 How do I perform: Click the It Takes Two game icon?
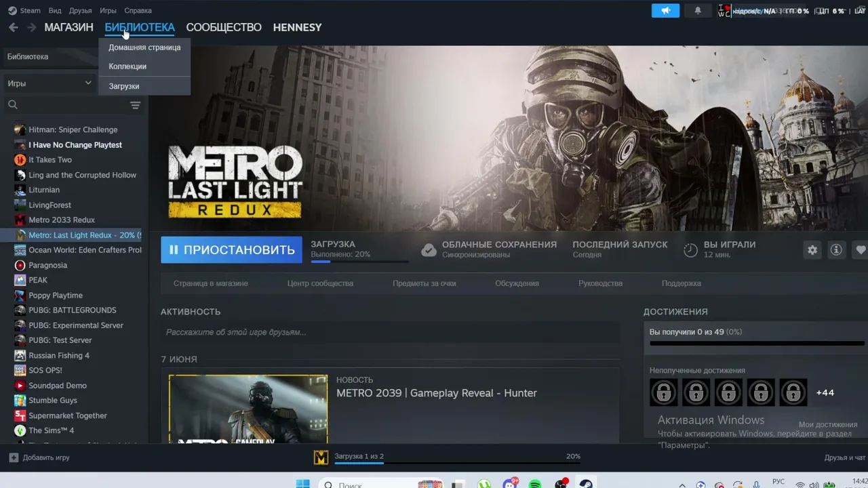tap(20, 160)
